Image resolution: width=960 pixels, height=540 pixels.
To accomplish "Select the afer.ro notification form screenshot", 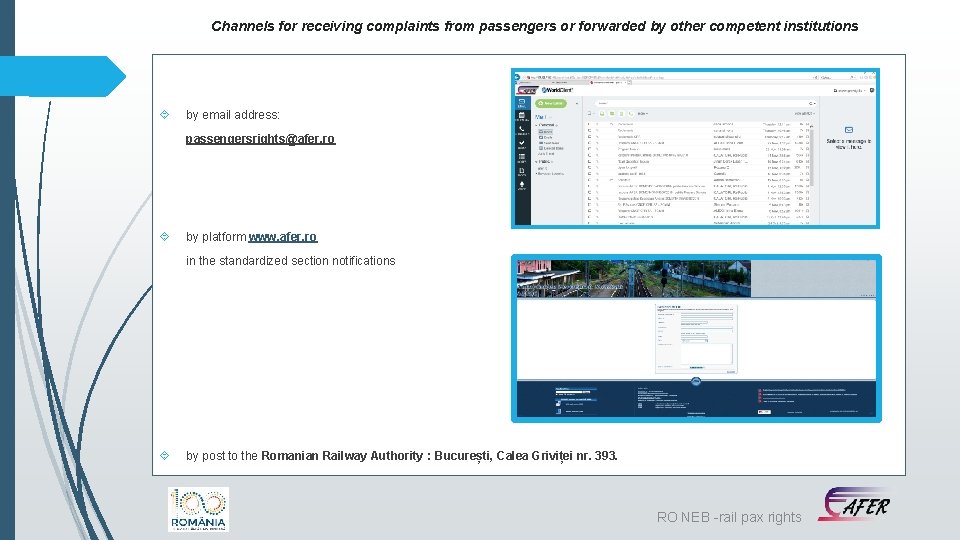I will click(x=696, y=338).
